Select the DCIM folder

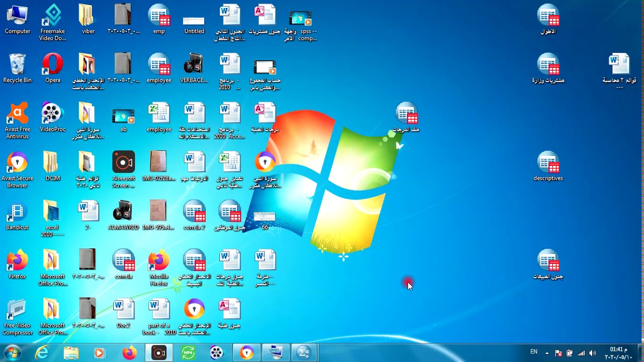pyautogui.click(x=53, y=166)
